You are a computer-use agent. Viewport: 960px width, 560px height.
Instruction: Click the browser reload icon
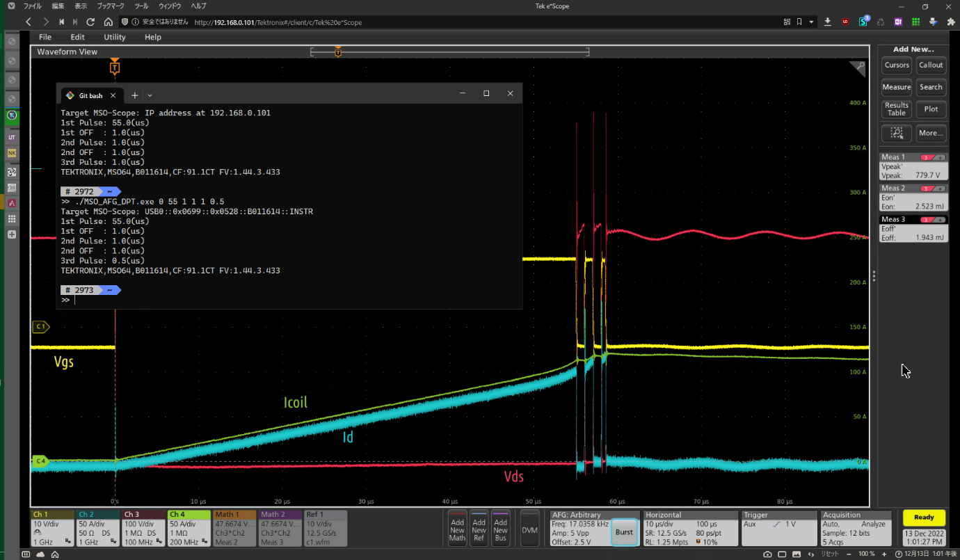90,22
